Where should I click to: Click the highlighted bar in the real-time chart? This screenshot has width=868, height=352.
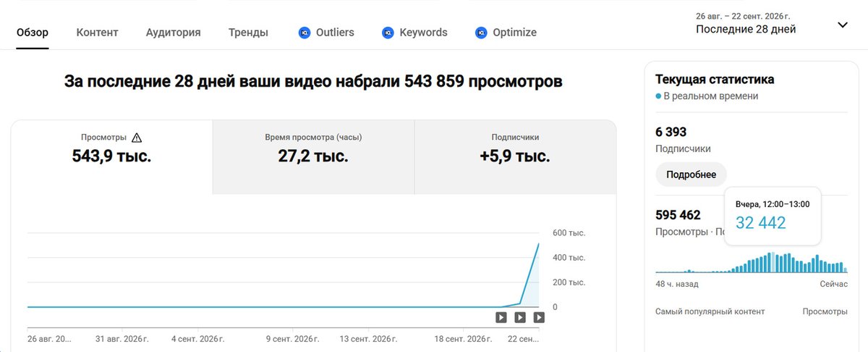pyautogui.click(x=773, y=262)
